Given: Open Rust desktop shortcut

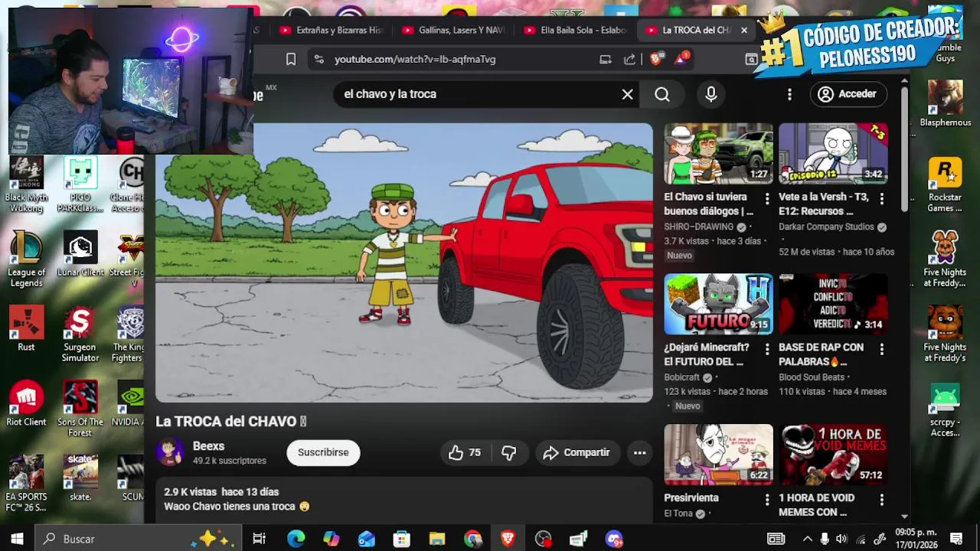Looking at the screenshot, I should click(x=27, y=329).
